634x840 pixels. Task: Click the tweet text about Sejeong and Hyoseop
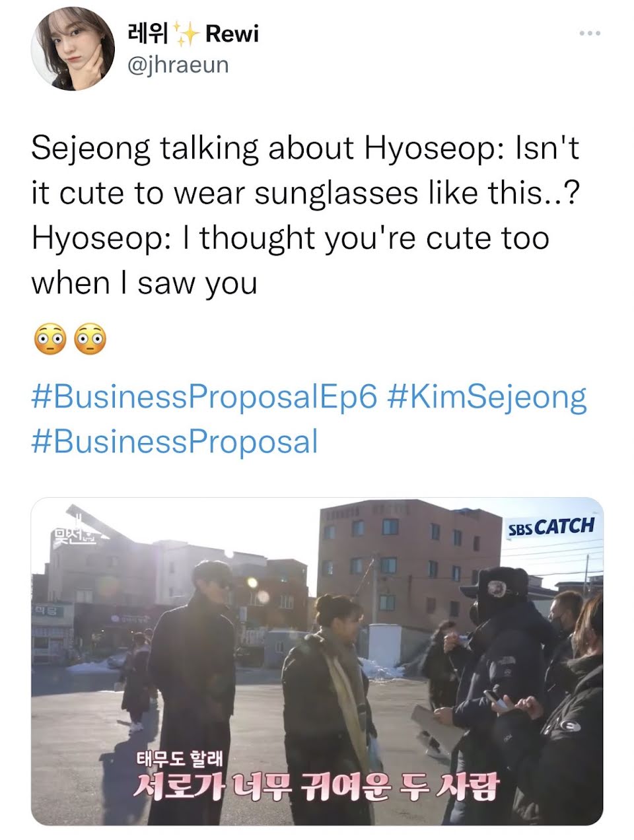tap(304, 215)
